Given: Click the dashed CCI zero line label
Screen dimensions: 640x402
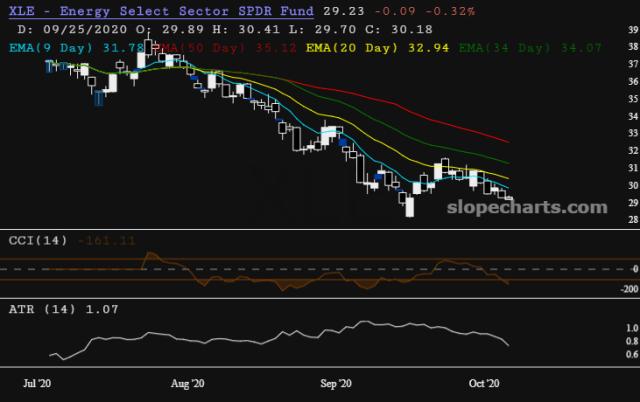Looking at the screenshot, I should tap(635, 269).
